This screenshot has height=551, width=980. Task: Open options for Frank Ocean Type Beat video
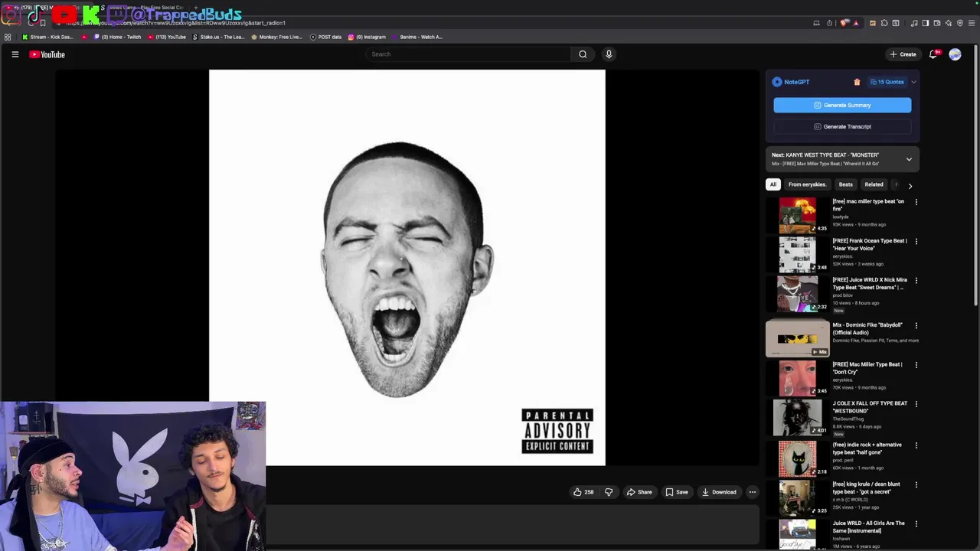point(916,241)
